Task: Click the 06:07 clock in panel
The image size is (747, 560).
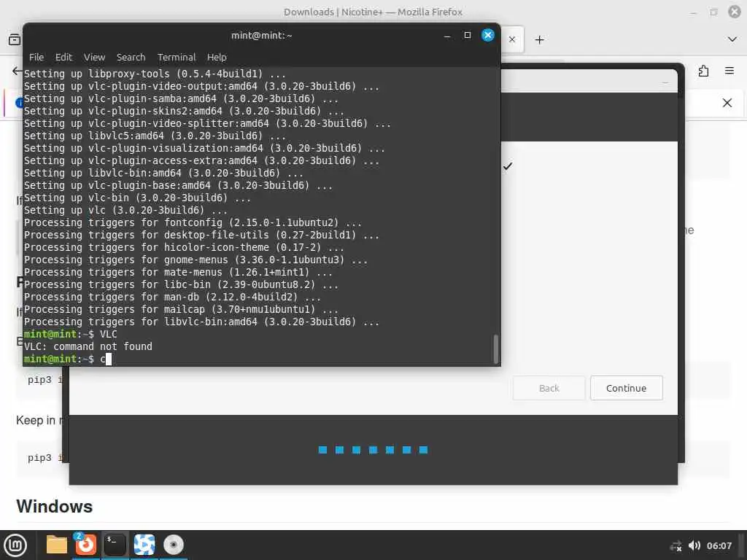Action: pos(719,545)
